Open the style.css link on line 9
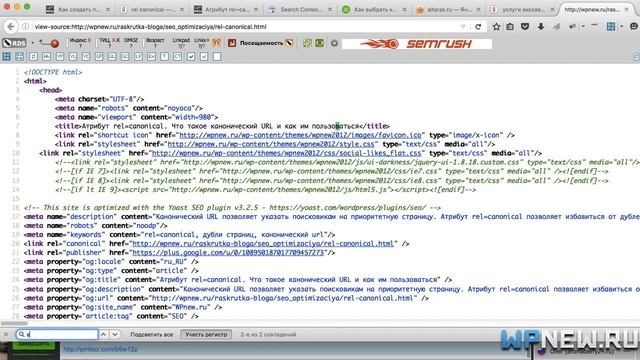The height and width of the screenshot is (360, 640). click(271, 144)
